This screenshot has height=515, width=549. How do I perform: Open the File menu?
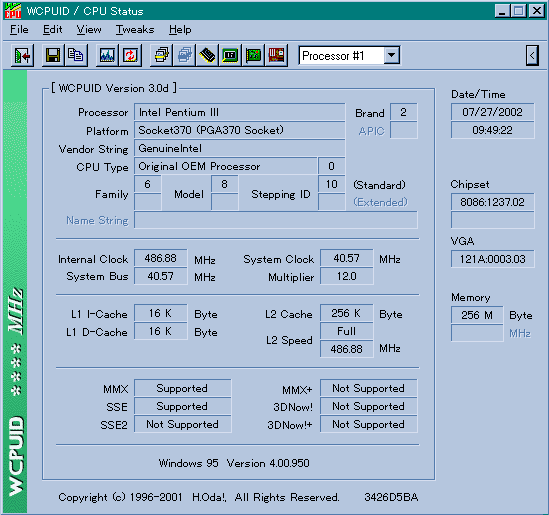(19, 30)
